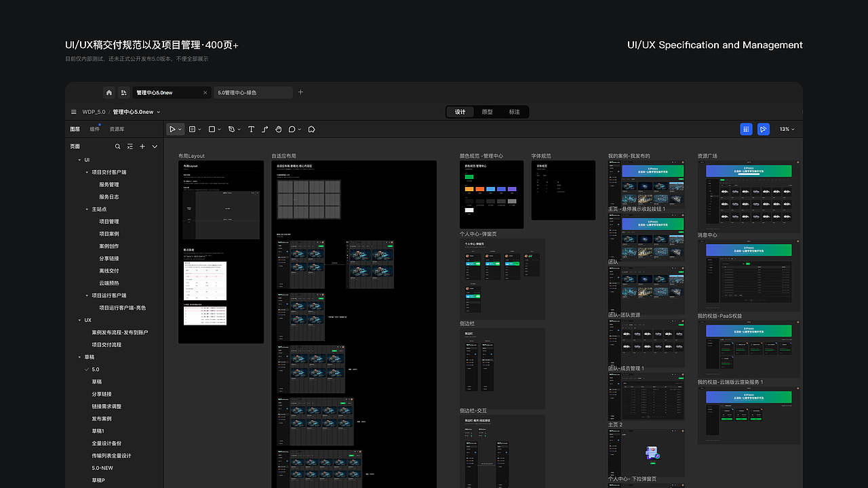Open the 传输列表全量设计 page
Screen dimensions: 868x488
pos(112,455)
